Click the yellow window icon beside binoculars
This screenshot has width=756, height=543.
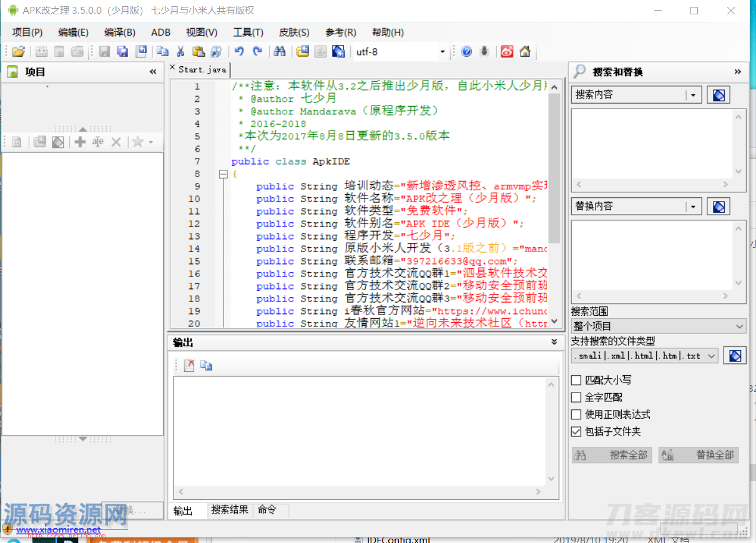tap(302, 52)
